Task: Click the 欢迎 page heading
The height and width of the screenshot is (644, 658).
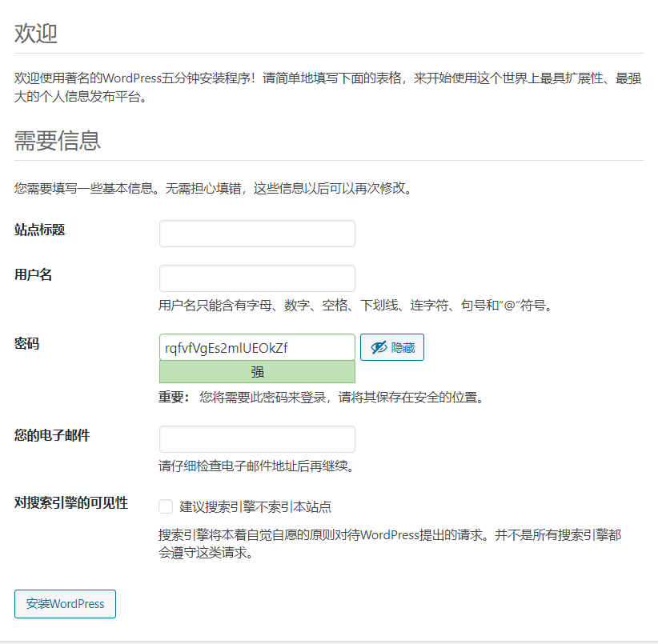Action: 35,34
